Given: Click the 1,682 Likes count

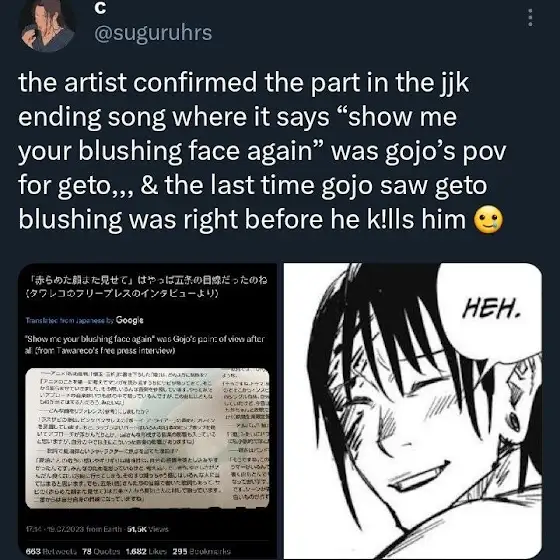Looking at the screenshot, I should click(x=146, y=551).
